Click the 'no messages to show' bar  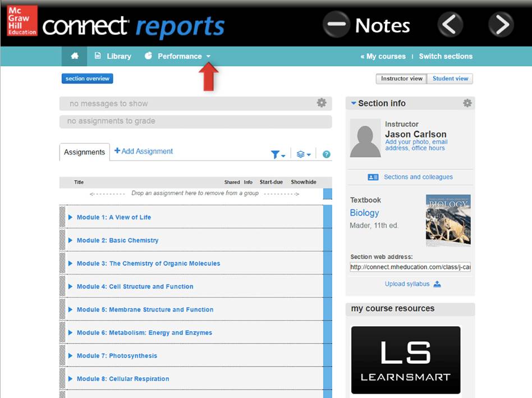195,103
